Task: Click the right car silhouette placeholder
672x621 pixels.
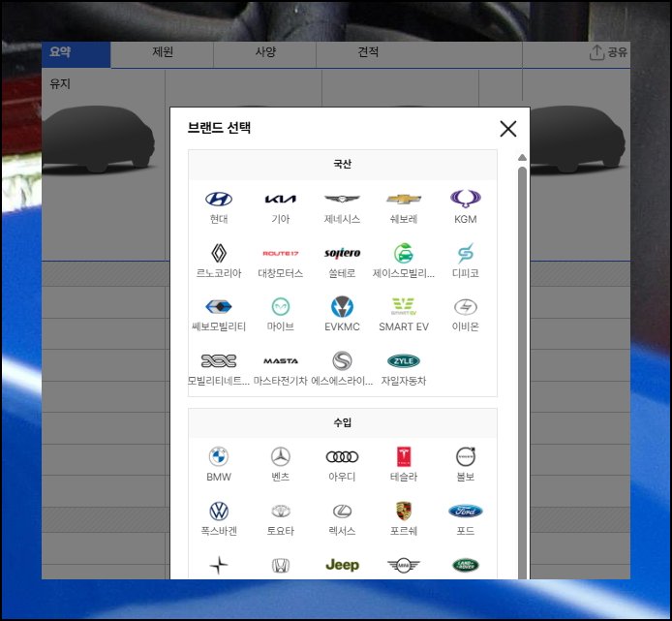Action: (x=578, y=140)
